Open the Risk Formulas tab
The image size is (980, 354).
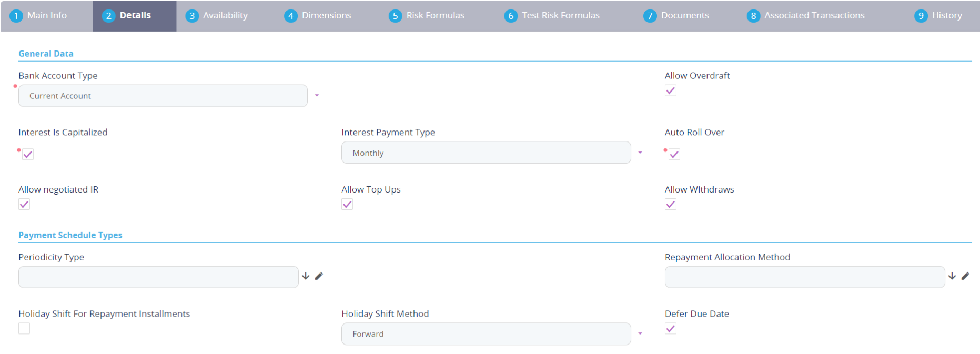pyautogui.click(x=427, y=16)
